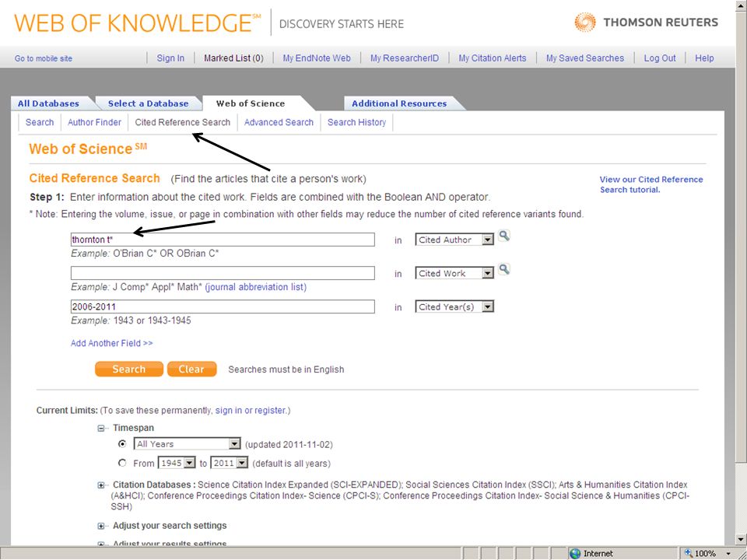Click the Add Another Field link
This screenshot has height=560, width=747.
111,343
